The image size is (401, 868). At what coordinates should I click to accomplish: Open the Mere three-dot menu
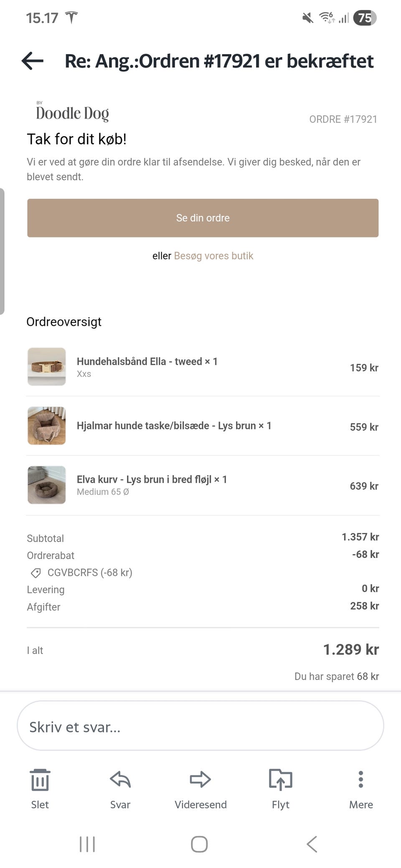[x=361, y=780]
